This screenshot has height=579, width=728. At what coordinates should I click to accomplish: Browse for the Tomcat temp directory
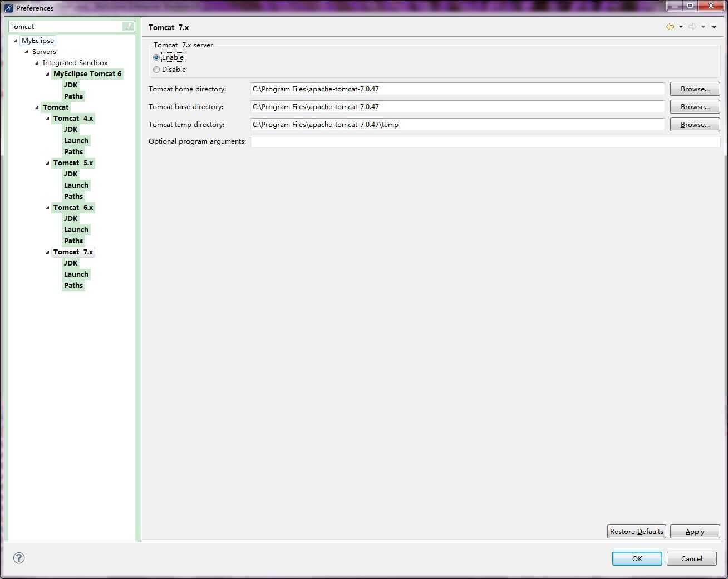695,125
